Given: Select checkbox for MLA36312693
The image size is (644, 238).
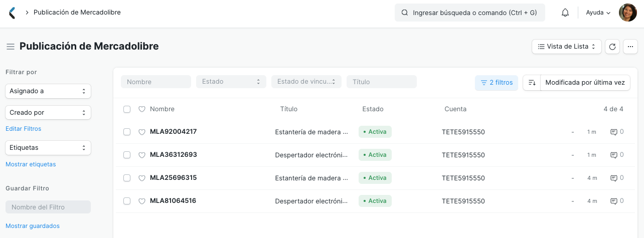Looking at the screenshot, I should point(127,155).
